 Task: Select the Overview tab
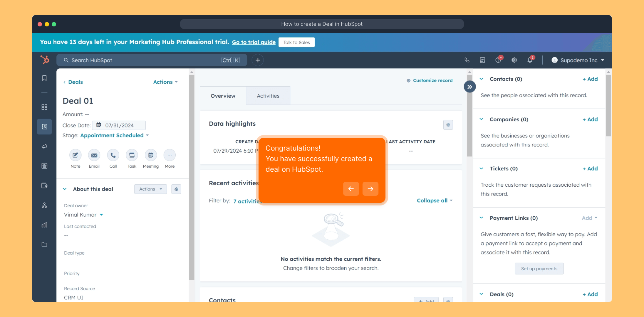click(223, 96)
